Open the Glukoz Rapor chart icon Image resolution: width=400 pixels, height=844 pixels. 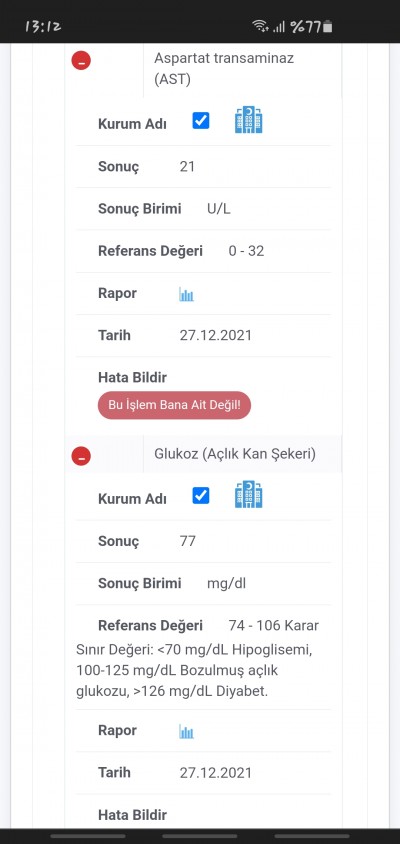(x=186, y=731)
